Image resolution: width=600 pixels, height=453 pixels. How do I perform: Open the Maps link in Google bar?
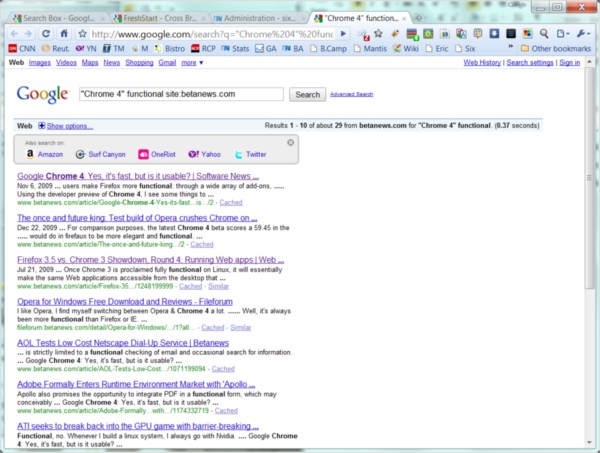pos(90,63)
